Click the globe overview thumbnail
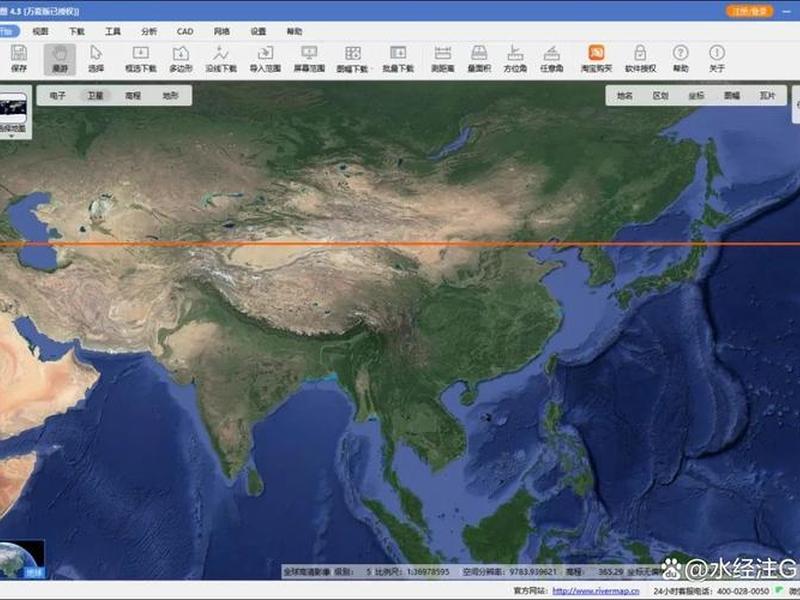800x600 pixels. click(x=22, y=559)
